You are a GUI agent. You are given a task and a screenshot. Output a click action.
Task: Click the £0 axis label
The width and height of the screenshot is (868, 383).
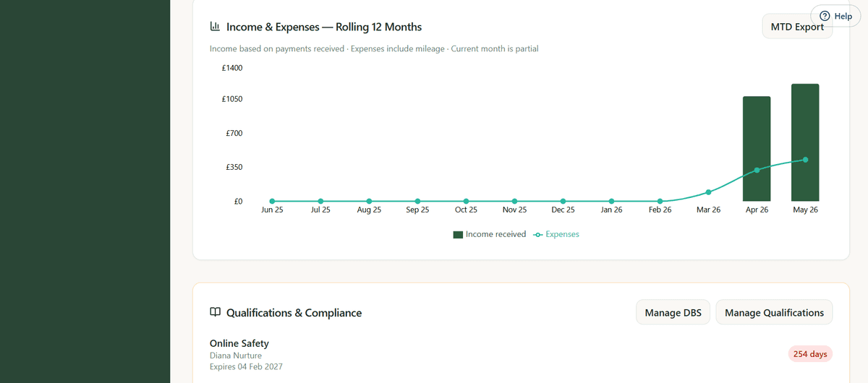[238, 201]
